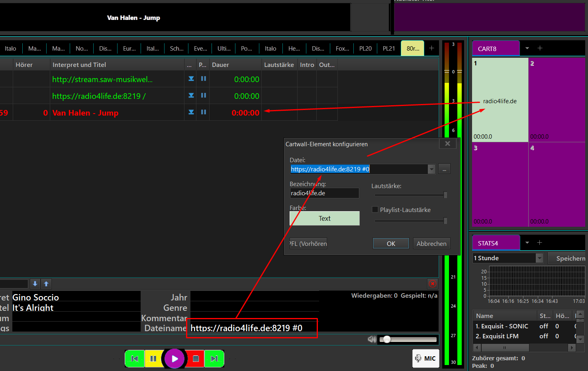This screenshot has width=588, height=371.
Task: Skip to previous track with green button
Action: (x=135, y=359)
